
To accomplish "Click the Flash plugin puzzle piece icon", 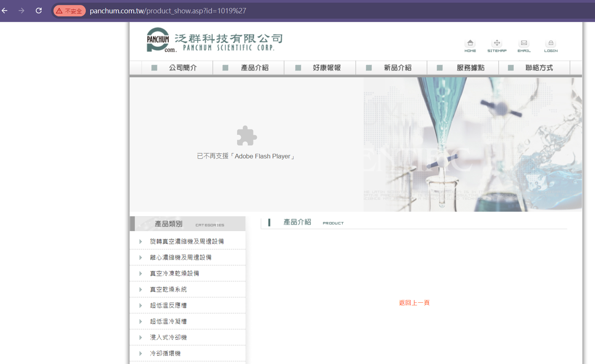I will [x=247, y=136].
